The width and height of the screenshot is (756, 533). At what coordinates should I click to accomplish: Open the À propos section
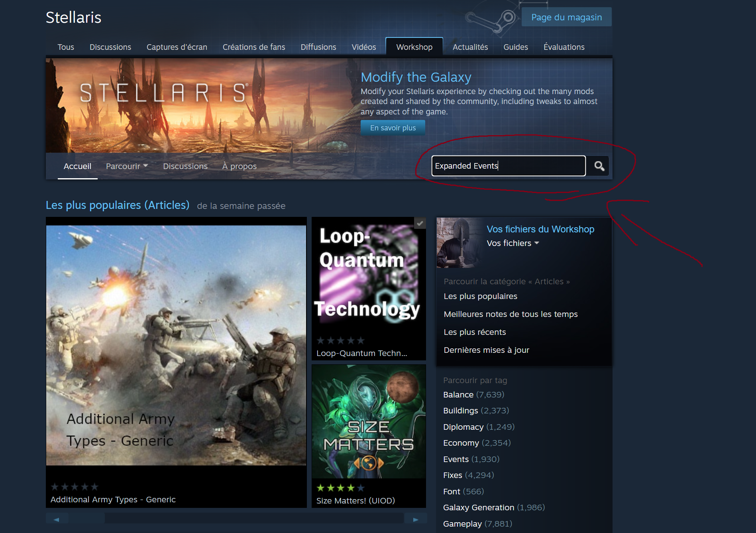coord(240,166)
